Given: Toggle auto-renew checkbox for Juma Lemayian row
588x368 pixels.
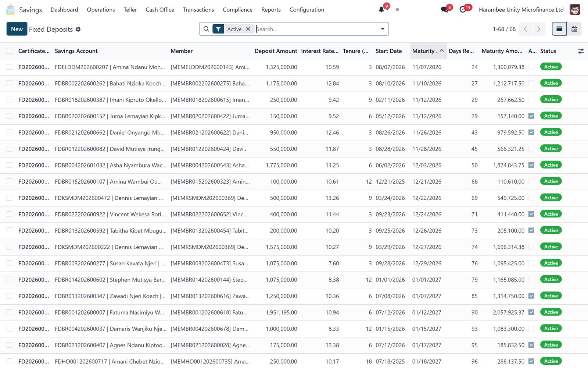Looking at the screenshot, I should click(x=531, y=116).
